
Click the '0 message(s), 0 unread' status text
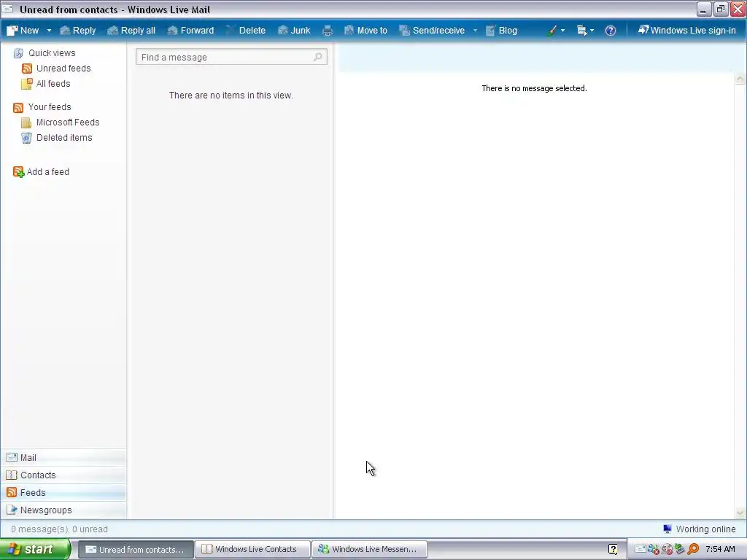click(60, 529)
